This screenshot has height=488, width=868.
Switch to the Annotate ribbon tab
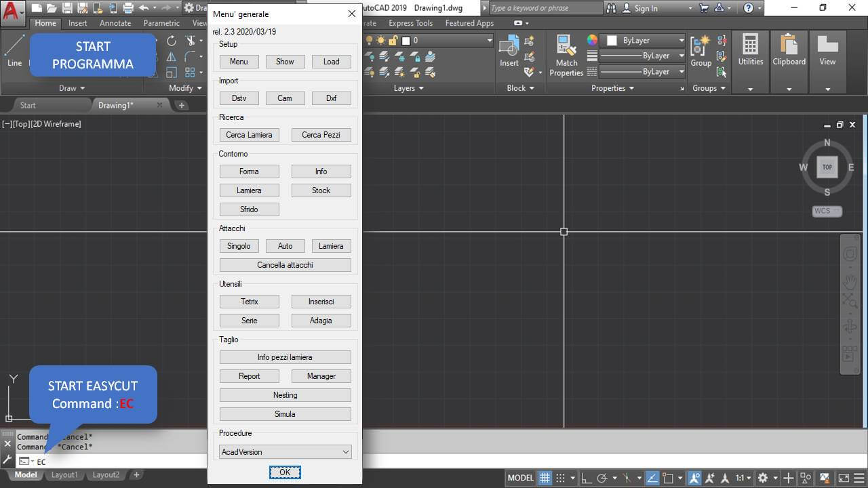point(115,23)
